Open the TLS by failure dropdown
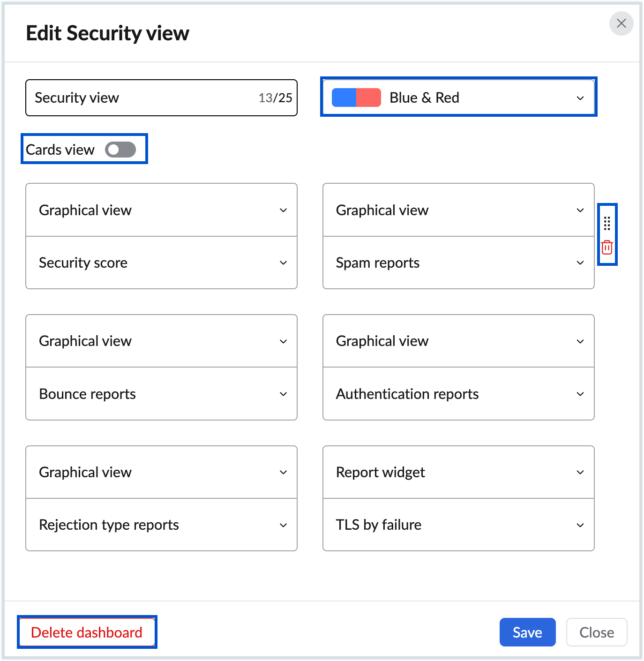This screenshot has height=661, width=644. click(458, 525)
